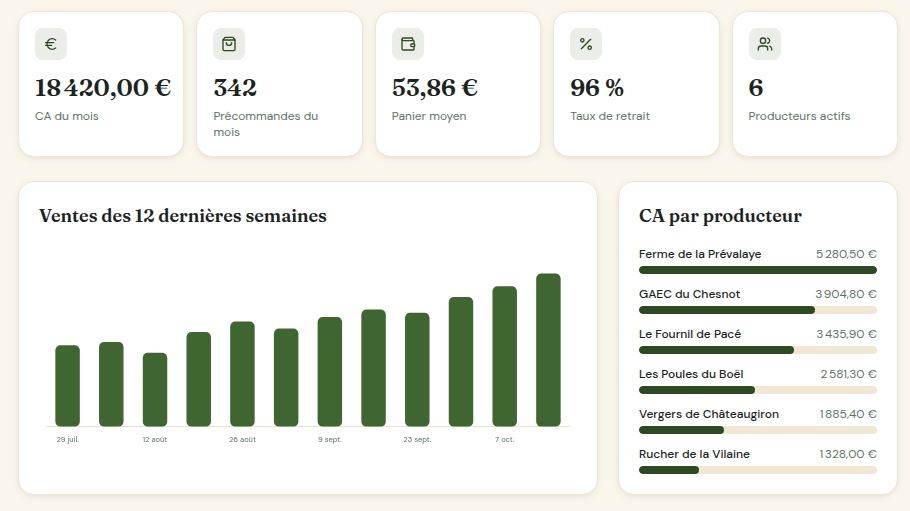The width and height of the screenshot is (910, 511).
Task: Click the 29 juil. axis label
Action: (x=67, y=440)
